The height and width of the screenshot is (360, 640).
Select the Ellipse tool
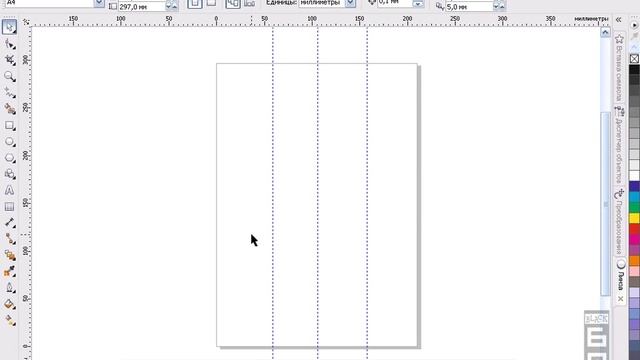pyautogui.click(x=9, y=142)
